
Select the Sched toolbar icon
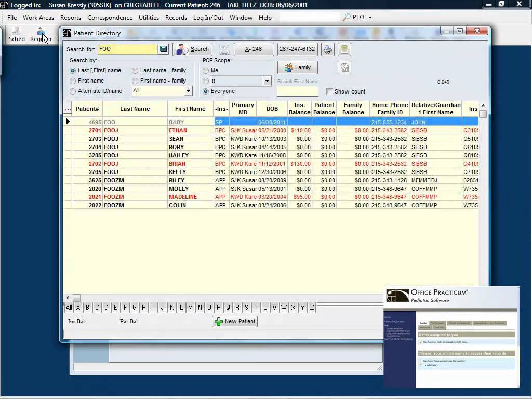click(16, 34)
